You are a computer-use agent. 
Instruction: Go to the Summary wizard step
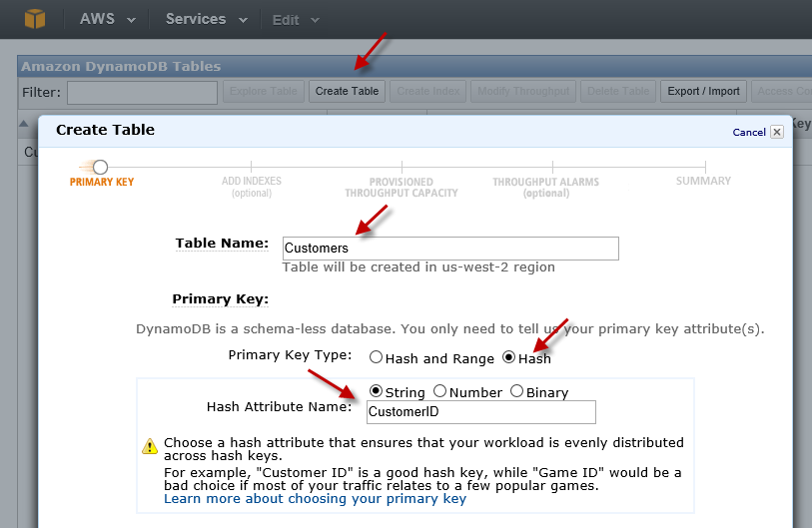tap(703, 181)
